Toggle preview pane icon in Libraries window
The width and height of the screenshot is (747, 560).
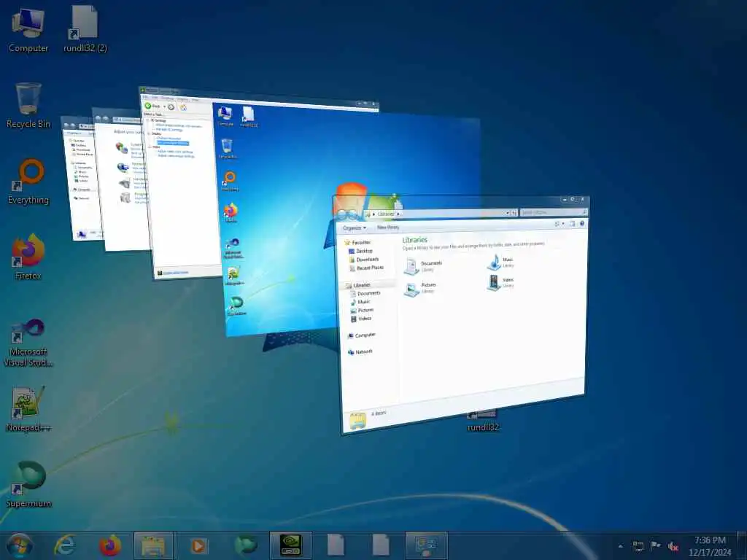[x=573, y=224]
